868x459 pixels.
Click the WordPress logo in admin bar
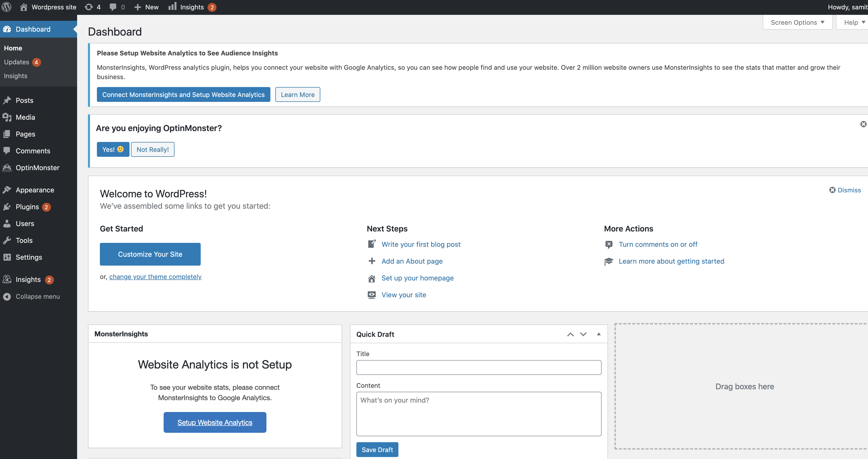click(7, 7)
